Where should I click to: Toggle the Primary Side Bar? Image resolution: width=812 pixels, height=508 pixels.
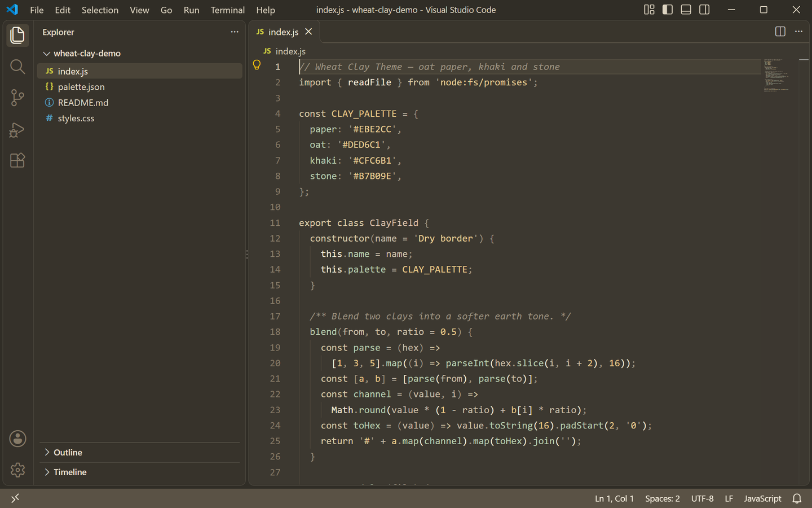click(668, 10)
